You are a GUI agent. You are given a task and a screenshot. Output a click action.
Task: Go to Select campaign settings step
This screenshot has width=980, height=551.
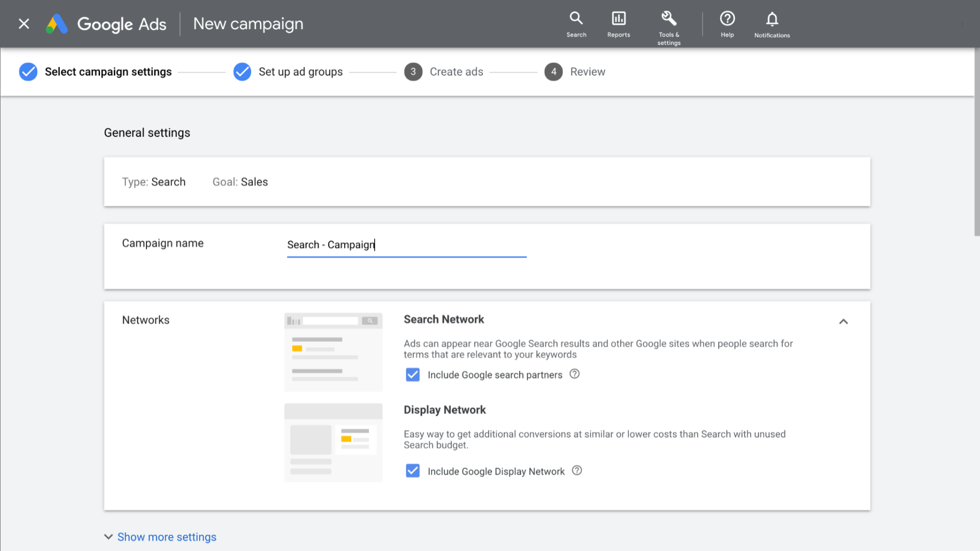[108, 72]
